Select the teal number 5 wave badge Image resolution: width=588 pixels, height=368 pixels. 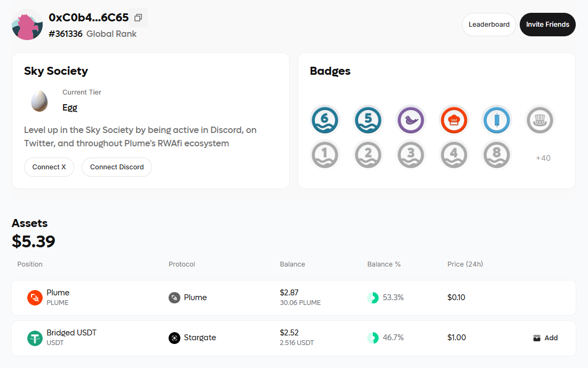point(368,120)
